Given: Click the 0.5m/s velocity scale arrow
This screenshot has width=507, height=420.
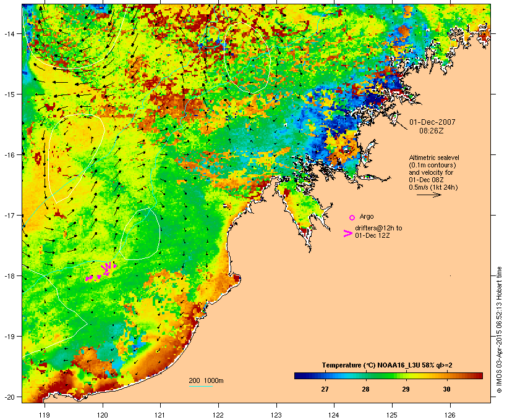Looking at the screenshot, I should tap(428, 195).
